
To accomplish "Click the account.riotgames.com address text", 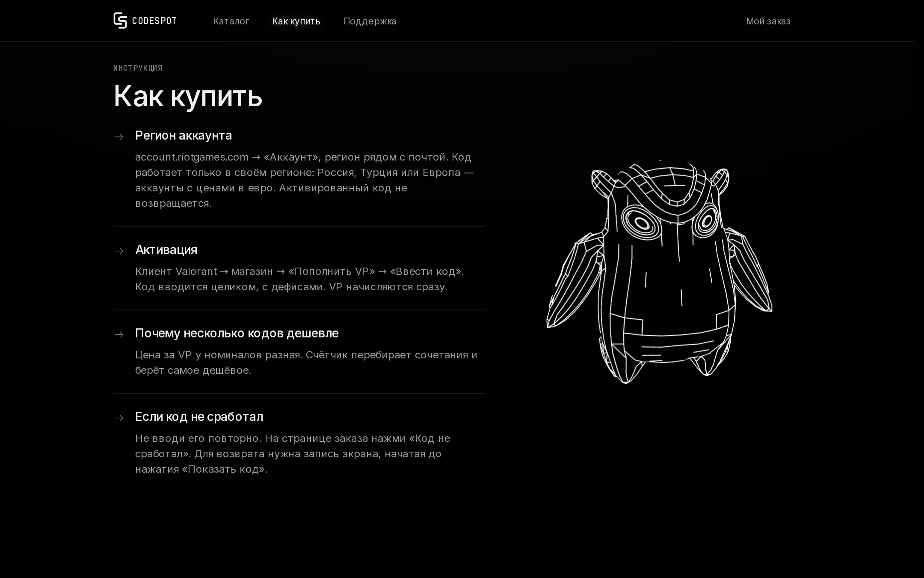I will click(192, 157).
